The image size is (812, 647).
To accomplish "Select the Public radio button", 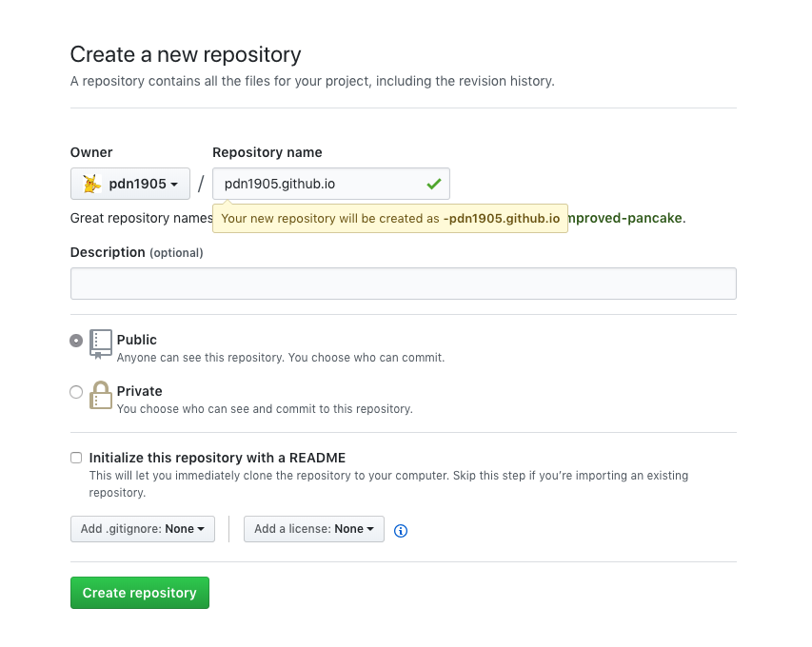I will coord(76,341).
